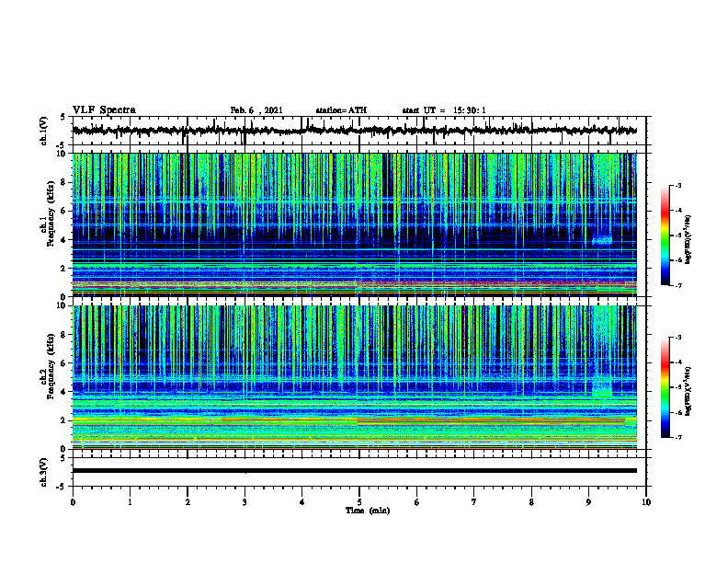Click the ch.1 spectrogram 4 kHz emission patch after minute 9
Viewport: 728px width, 563px height.
coord(602,241)
